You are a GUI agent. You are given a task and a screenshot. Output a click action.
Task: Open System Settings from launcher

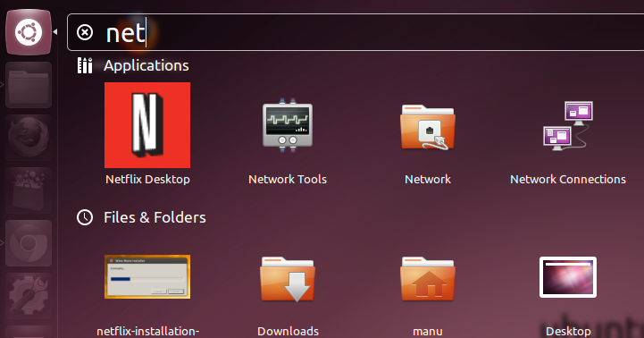click(x=29, y=296)
